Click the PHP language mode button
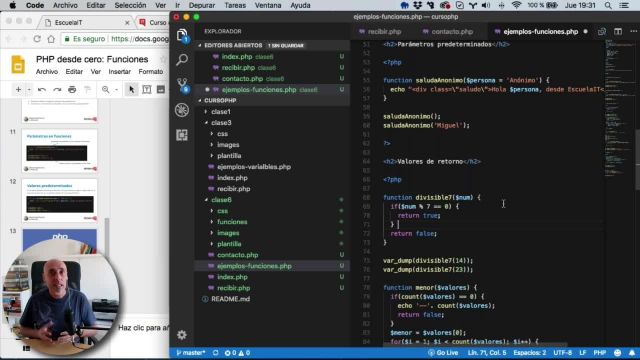Screen dimensions: 640x360 [599, 353]
